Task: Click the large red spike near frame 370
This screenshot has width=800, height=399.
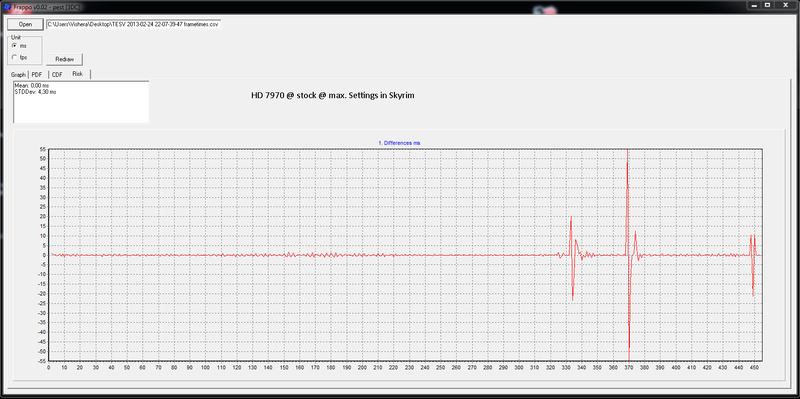Action: click(x=629, y=255)
